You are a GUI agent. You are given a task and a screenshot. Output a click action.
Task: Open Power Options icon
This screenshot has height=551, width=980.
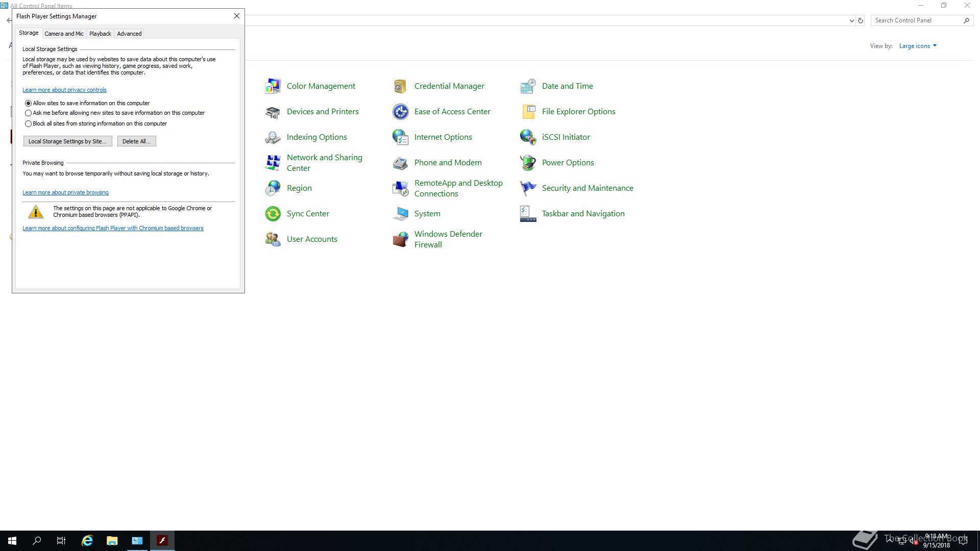point(528,163)
